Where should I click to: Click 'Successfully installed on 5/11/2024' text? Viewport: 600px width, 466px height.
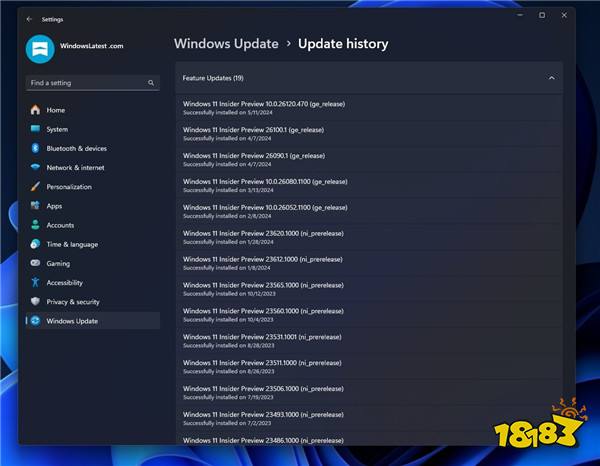(228, 112)
